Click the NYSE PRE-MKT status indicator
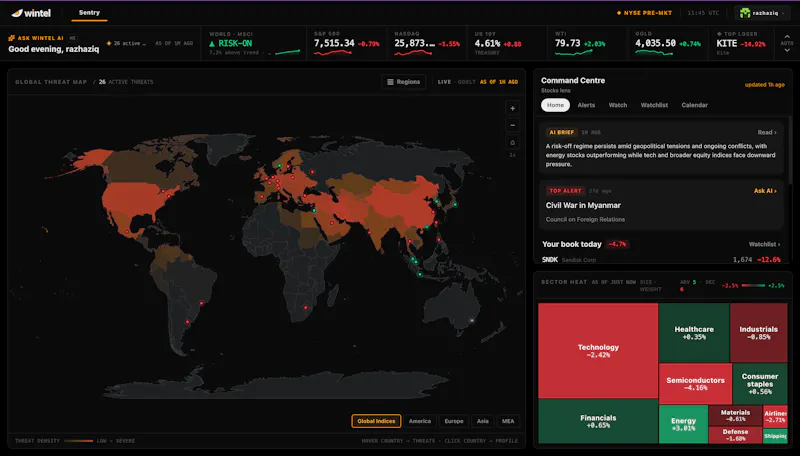 click(644, 13)
